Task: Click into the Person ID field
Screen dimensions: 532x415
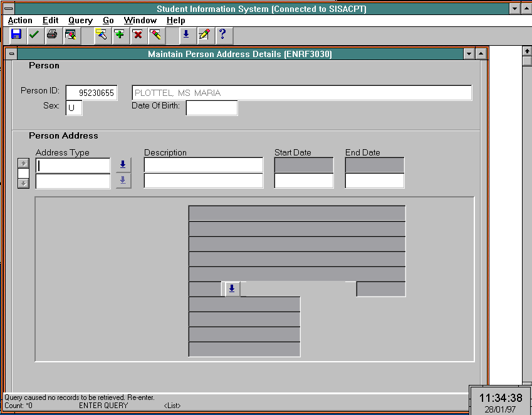Action: (91, 93)
